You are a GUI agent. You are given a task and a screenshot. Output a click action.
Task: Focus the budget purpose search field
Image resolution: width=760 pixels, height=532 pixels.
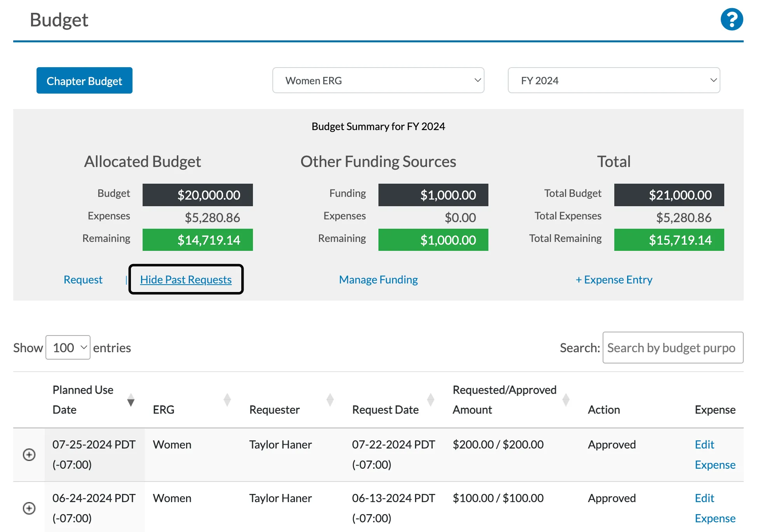pos(673,348)
